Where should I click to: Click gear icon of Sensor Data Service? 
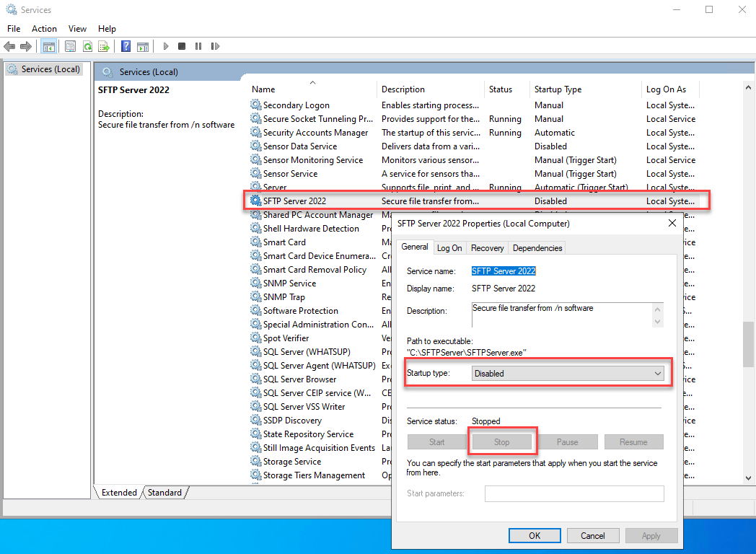click(x=256, y=146)
